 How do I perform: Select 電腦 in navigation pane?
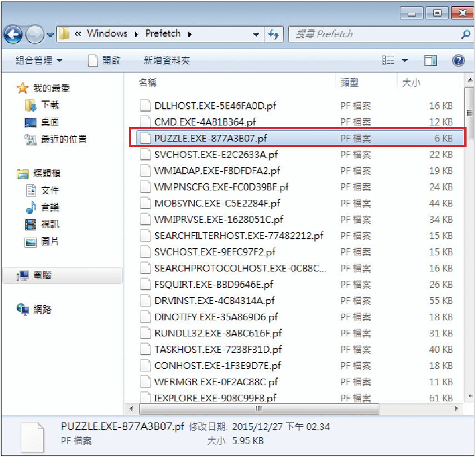pyautogui.click(x=42, y=275)
